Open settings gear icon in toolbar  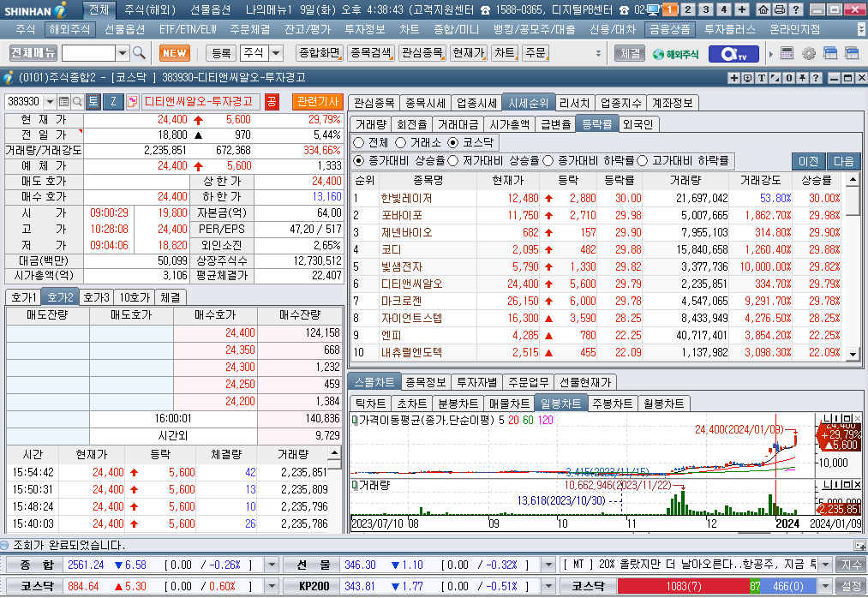coord(809,53)
